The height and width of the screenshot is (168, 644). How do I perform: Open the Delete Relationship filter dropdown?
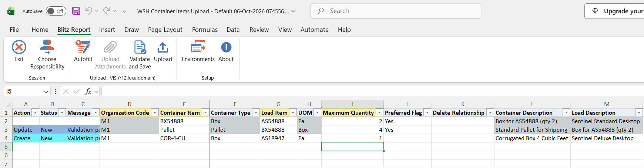[x=490, y=112]
